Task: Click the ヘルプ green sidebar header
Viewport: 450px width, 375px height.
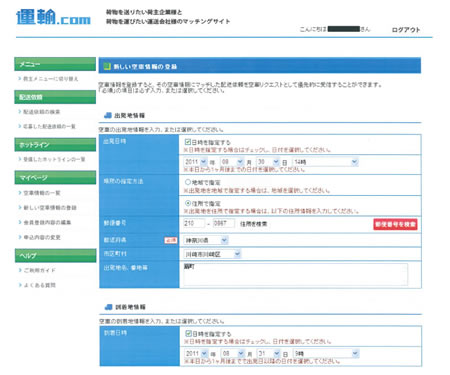Action: click(x=55, y=256)
